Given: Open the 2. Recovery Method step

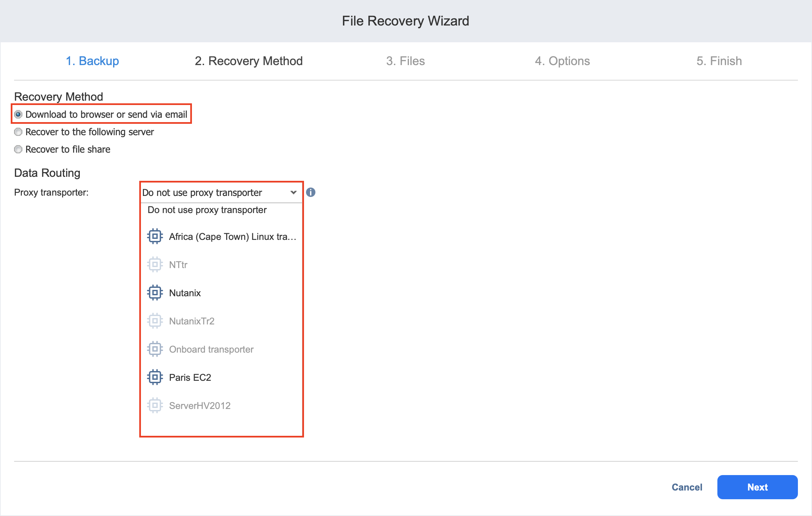Looking at the screenshot, I should (249, 61).
